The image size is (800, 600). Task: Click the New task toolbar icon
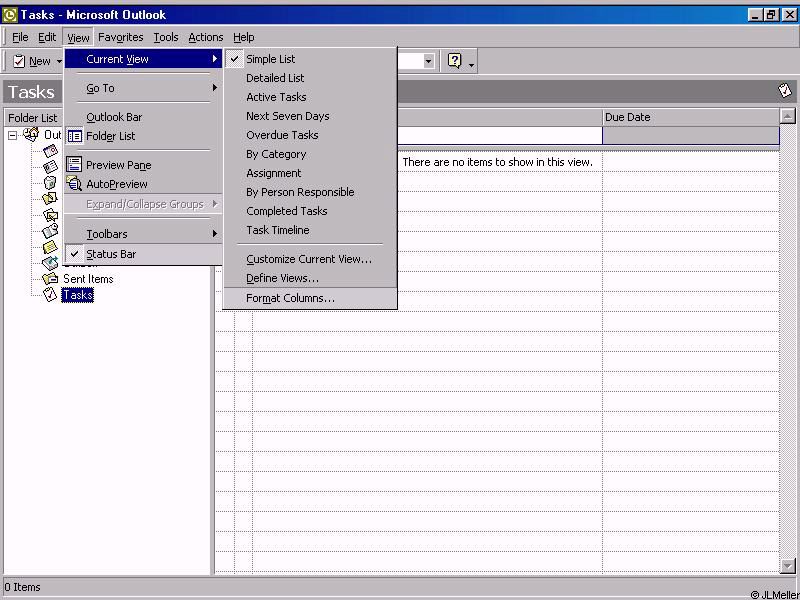point(19,61)
